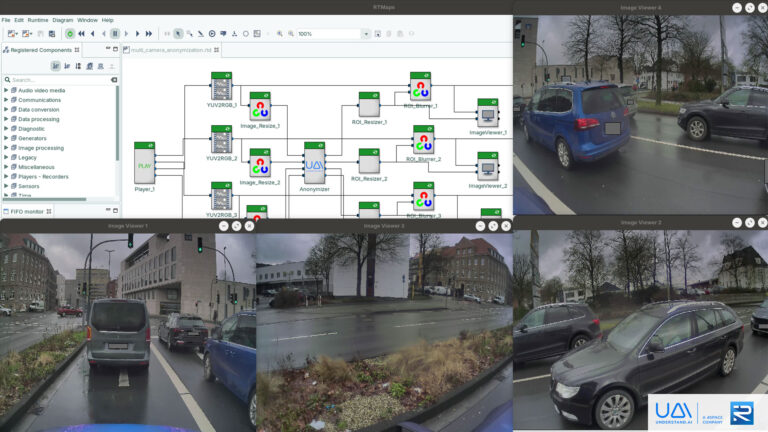Click the zoom-out magnifier icon

point(291,34)
